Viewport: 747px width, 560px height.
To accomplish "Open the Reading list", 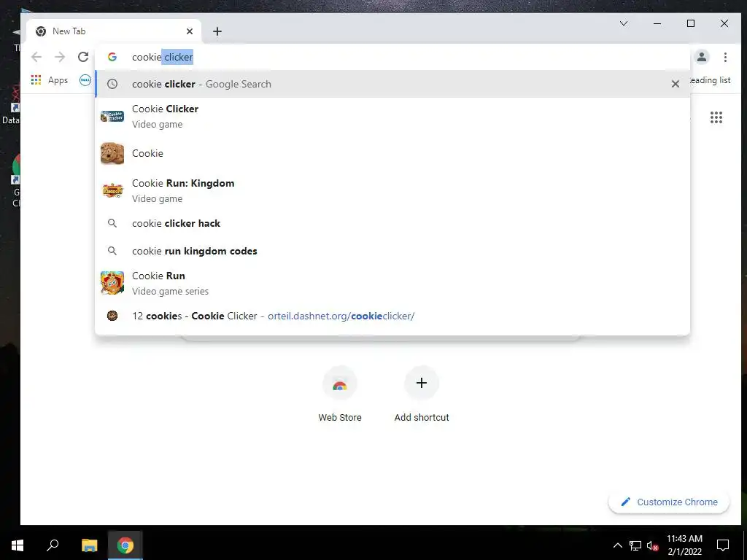I will coord(710,80).
